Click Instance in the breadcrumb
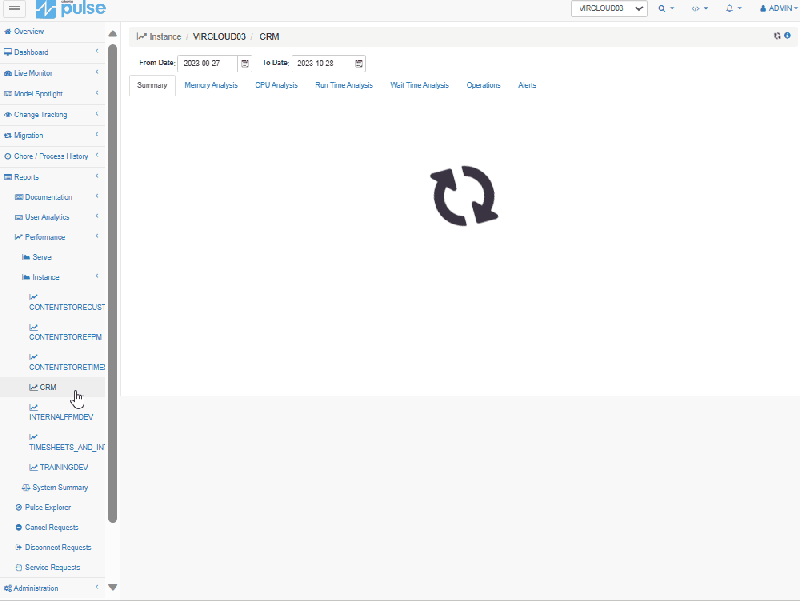The height and width of the screenshot is (601, 800). [165, 37]
